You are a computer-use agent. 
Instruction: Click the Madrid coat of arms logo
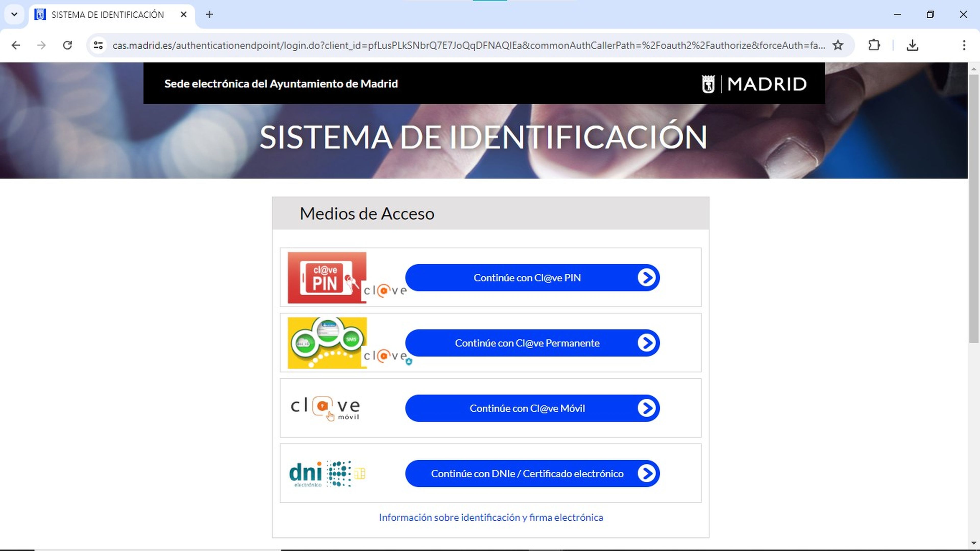[x=708, y=84]
